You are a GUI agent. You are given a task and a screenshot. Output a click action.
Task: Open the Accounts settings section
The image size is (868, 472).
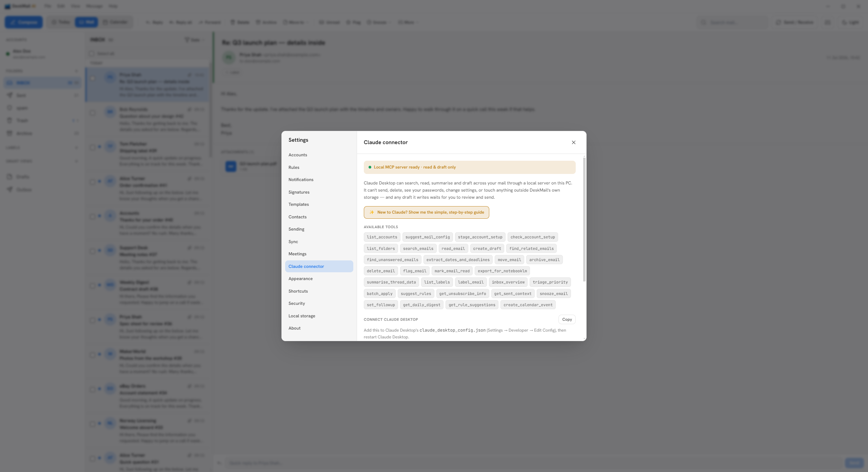[x=319, y=155]
